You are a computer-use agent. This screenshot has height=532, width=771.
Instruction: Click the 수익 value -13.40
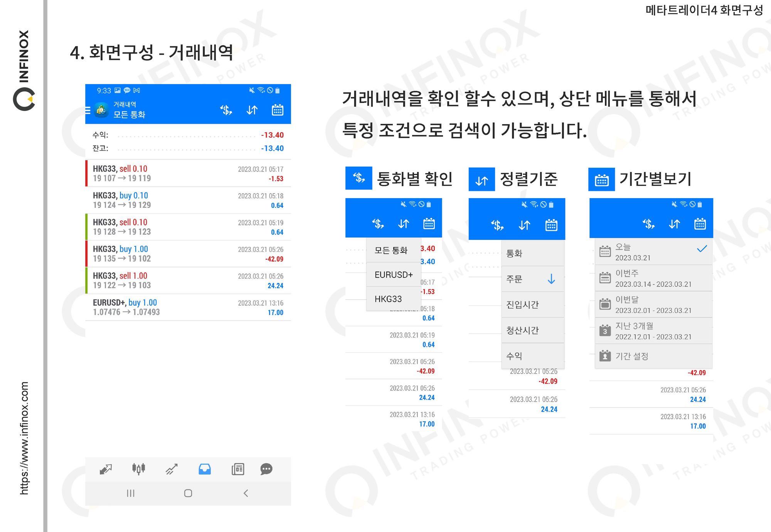coord(273,135)
